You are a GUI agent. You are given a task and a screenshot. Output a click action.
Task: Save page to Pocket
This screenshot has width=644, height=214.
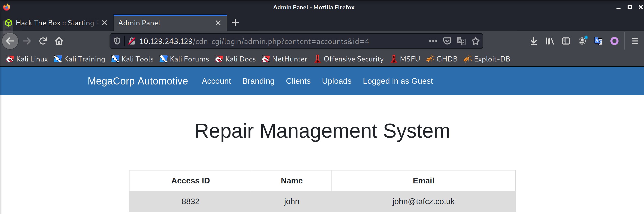(x=447, y=41)
